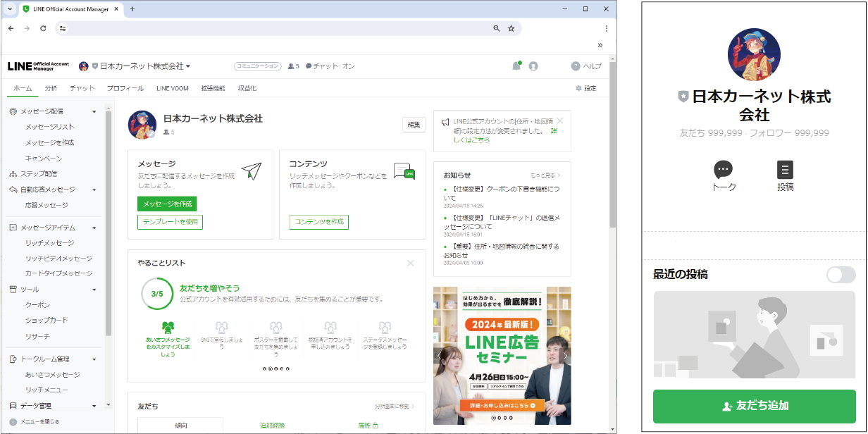Open リッチメニュー in the sidebar
The width and height of the screenshot is (868, 434).
(x=46, y=390)
